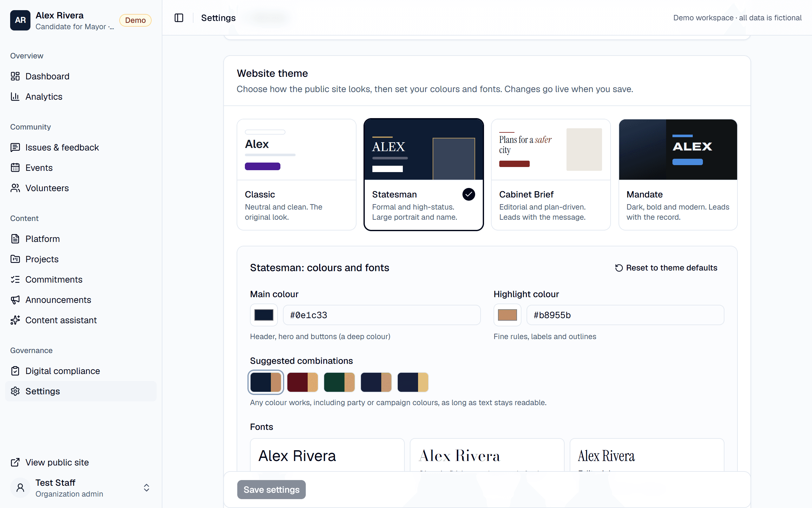Select the Statesman theme card
The height and width of the screenshot is (508, 812).
tap(423, 174)
